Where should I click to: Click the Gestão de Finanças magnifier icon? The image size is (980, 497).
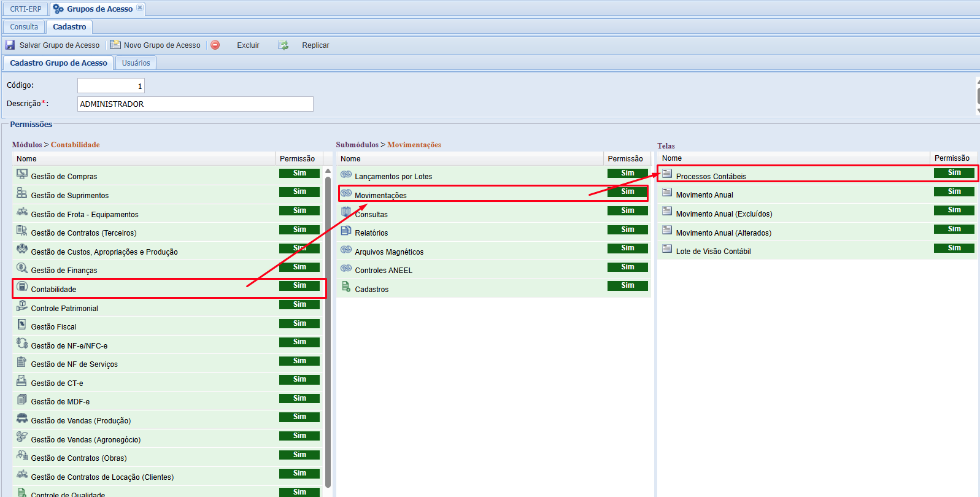22,268
